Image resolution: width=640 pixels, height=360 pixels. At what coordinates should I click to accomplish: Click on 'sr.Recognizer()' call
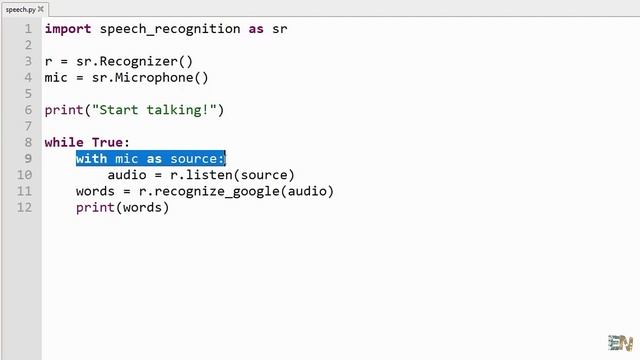(x=134, y=62)
